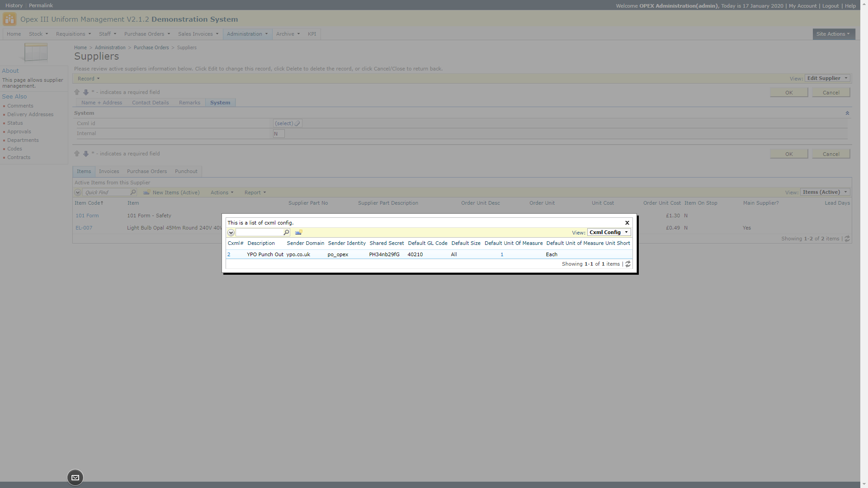This screenshot has width=868, height=488.
Task: Click the top OK button
Action: point(788,93)
